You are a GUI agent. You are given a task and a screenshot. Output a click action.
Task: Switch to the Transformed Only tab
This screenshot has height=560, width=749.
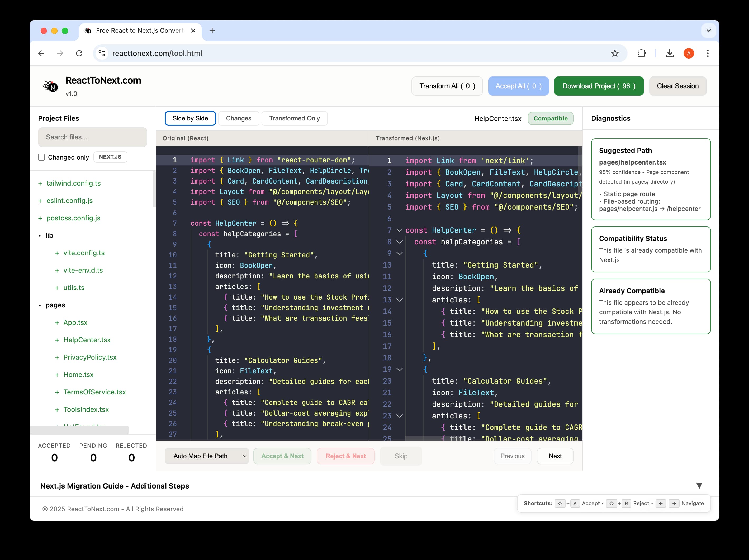pyautogui.click(x=294, y=118)
